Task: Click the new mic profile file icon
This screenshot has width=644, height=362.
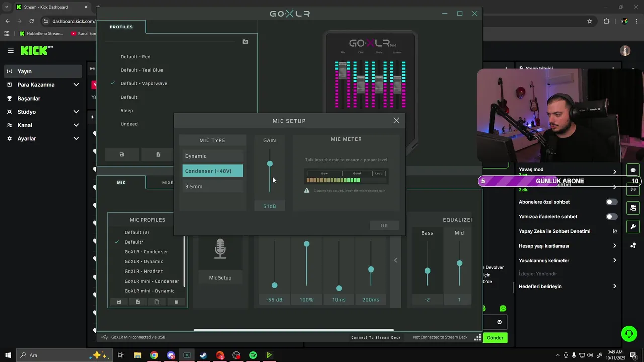Action: click(x=138, y=302)
